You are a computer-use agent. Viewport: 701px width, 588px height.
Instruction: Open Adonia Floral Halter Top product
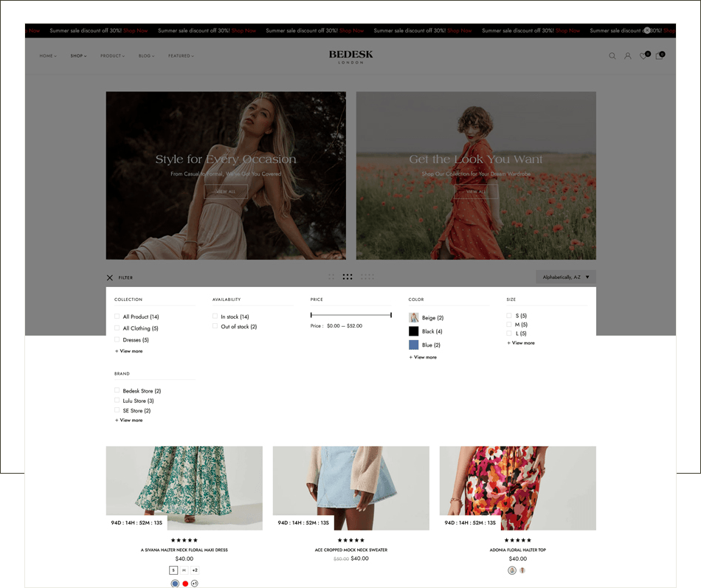pos(518,550)
